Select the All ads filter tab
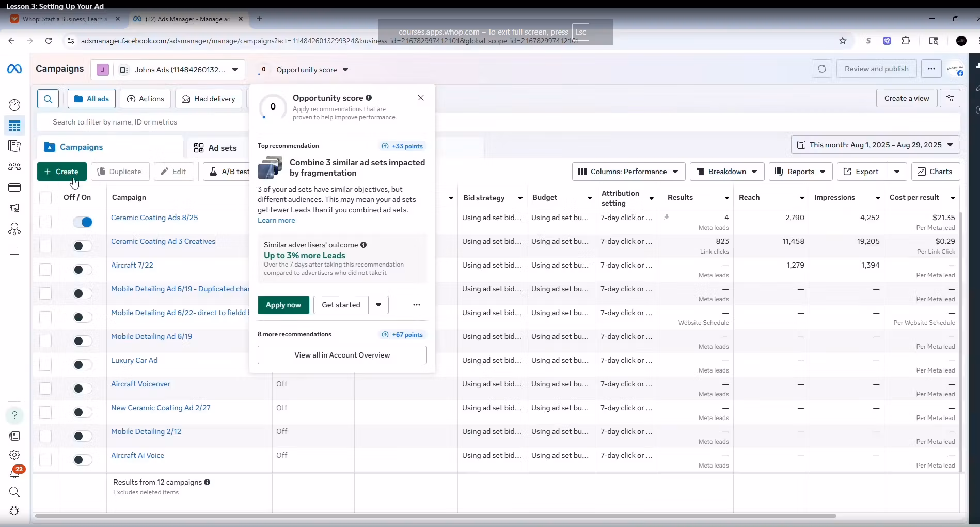The height and width of the screenshot is (527, 980). tap(91, 99)
